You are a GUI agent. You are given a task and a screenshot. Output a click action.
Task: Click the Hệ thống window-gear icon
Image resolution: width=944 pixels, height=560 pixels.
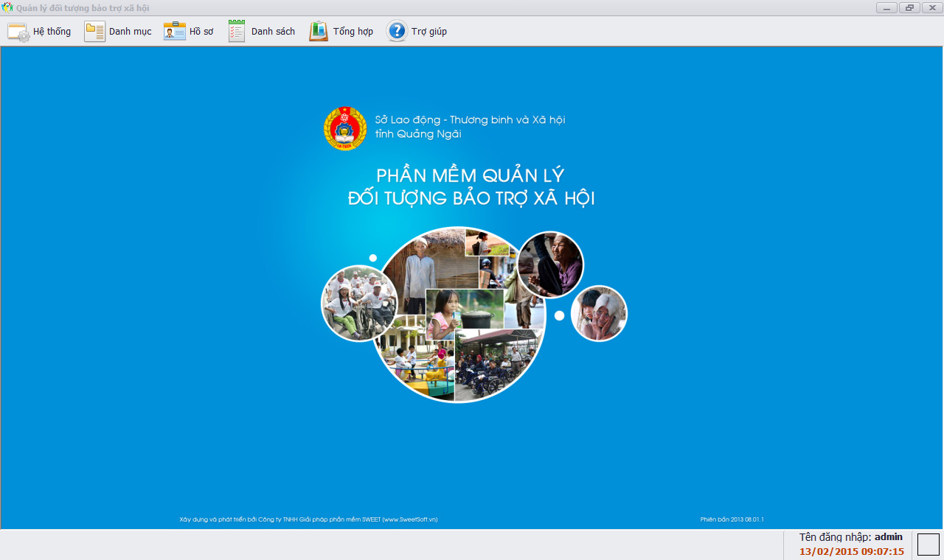18,32
